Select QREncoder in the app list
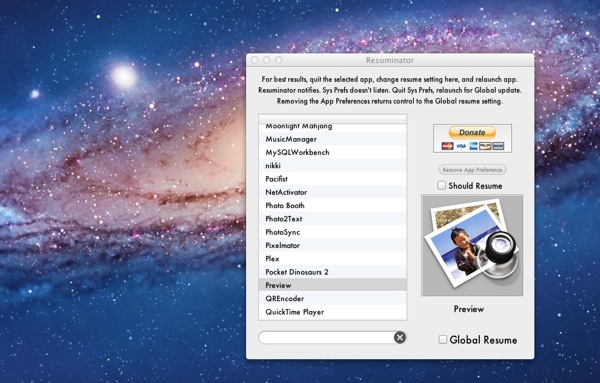 (x=333, y=299)
